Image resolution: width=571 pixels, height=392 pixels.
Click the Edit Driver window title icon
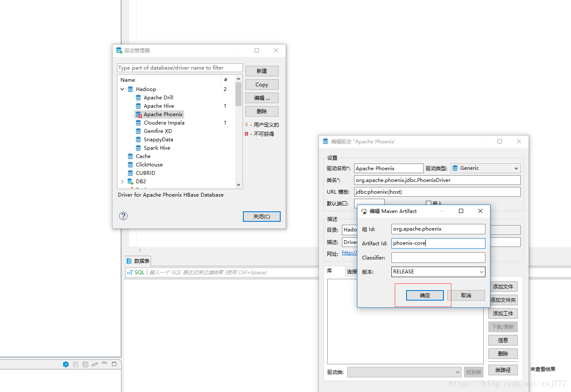pos(326,142)
